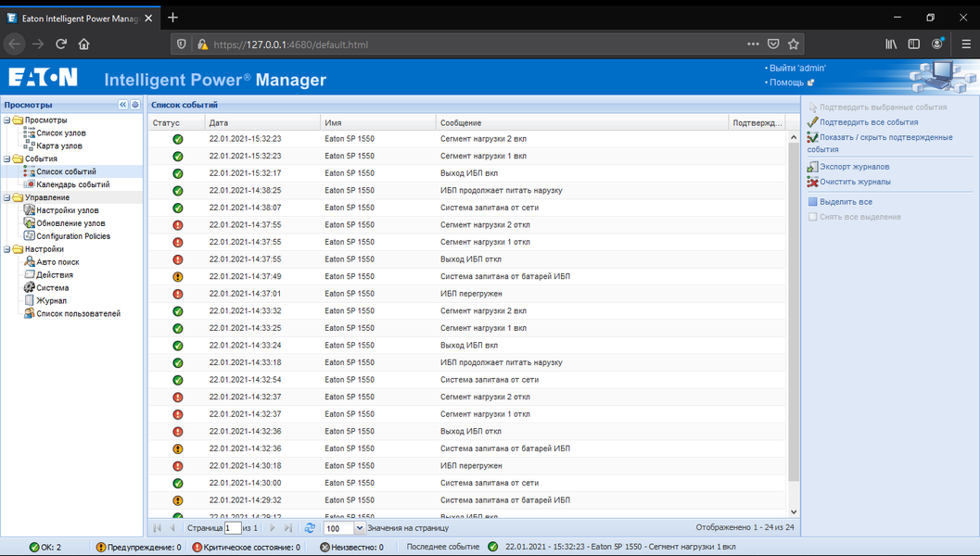
Task: Click the panel settings icon beside collapse
Action: click(x=135, y=105)
